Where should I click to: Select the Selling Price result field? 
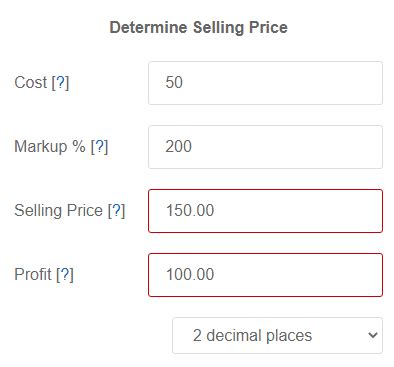tap(265, 211)
